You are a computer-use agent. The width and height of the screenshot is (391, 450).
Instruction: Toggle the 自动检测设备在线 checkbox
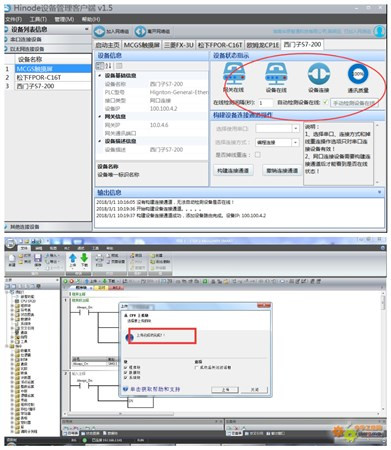point(325,102)
